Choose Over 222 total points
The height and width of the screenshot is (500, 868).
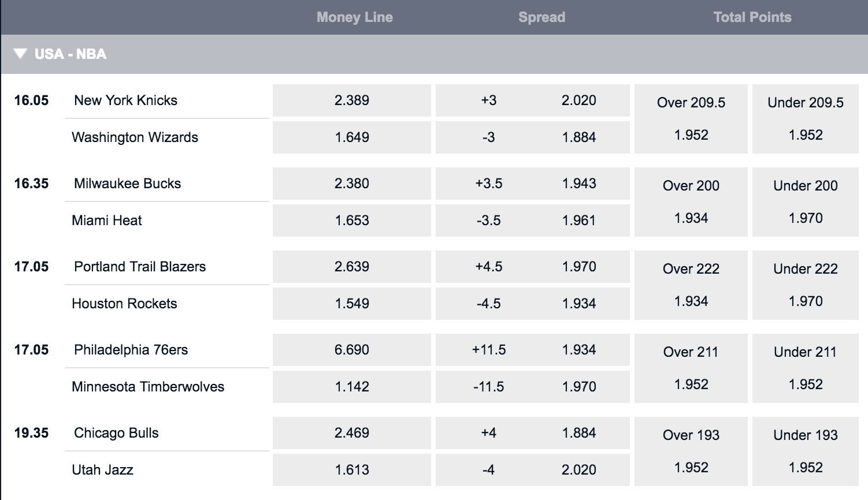[x=691, y=285]
